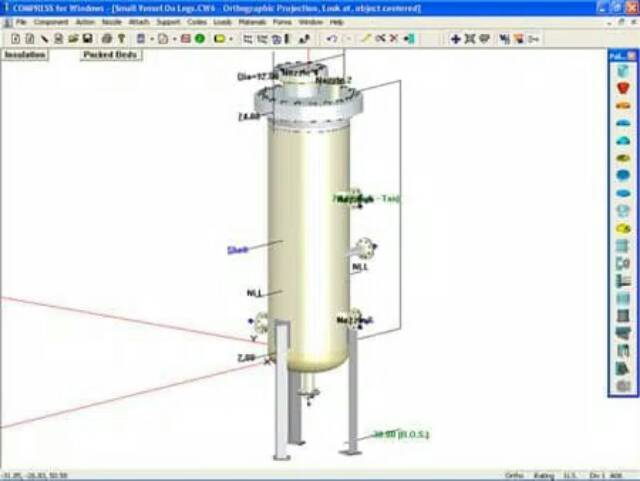Screen dimensions: 640x481
Task: Select the bottom-most palette icon
Action: coord(623,386)
